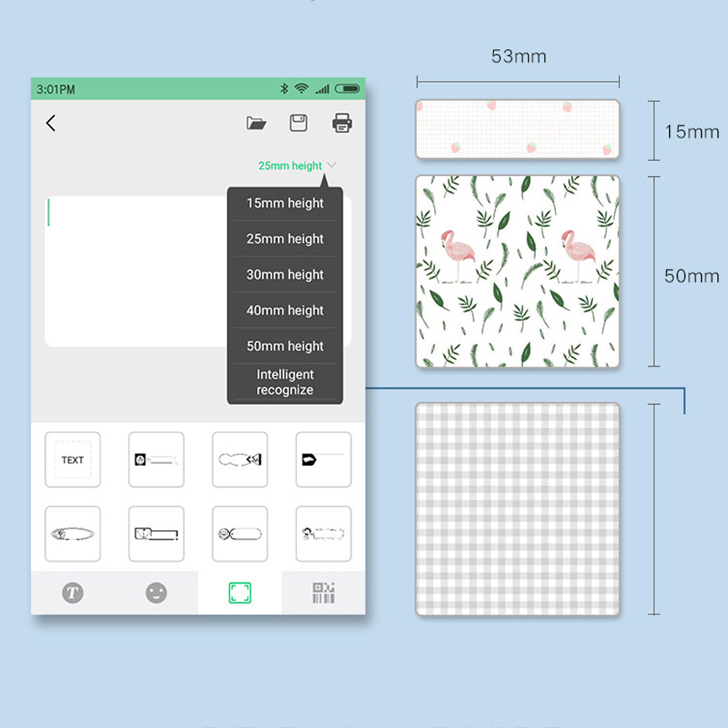This screenshot has width=728, height=728.
Task: Switch to the Text tool tab
Action: 72,593
